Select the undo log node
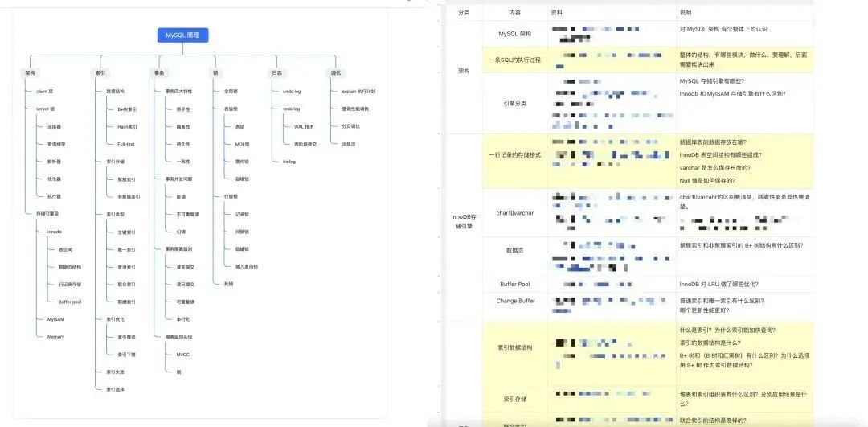 (291, 92)
